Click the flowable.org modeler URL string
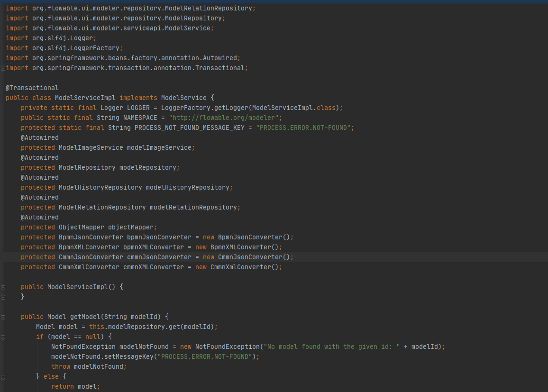This screenshot has height=392, width=548. pos(225,118)
